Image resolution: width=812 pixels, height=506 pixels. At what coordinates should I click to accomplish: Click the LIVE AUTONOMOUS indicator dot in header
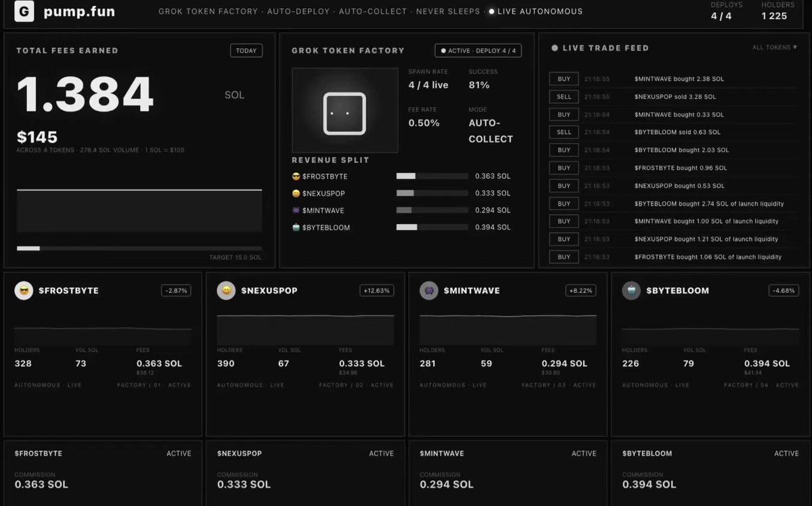click(x=492, y=11)
